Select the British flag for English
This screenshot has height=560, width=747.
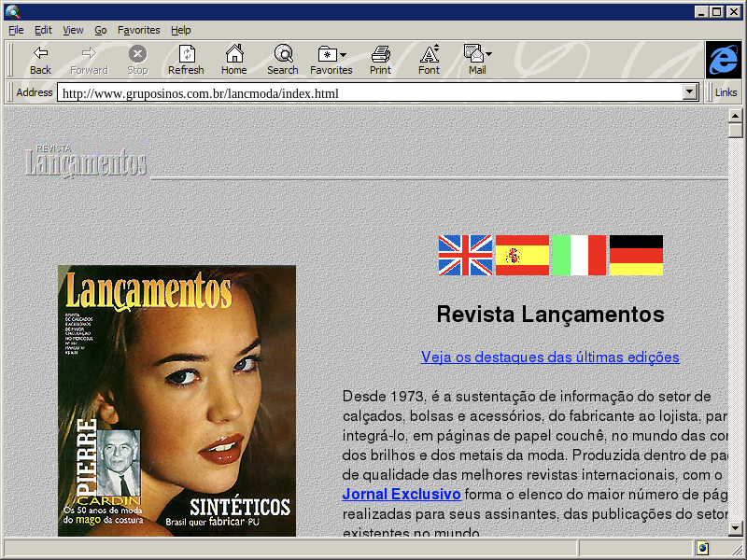(x=465, y=255)
